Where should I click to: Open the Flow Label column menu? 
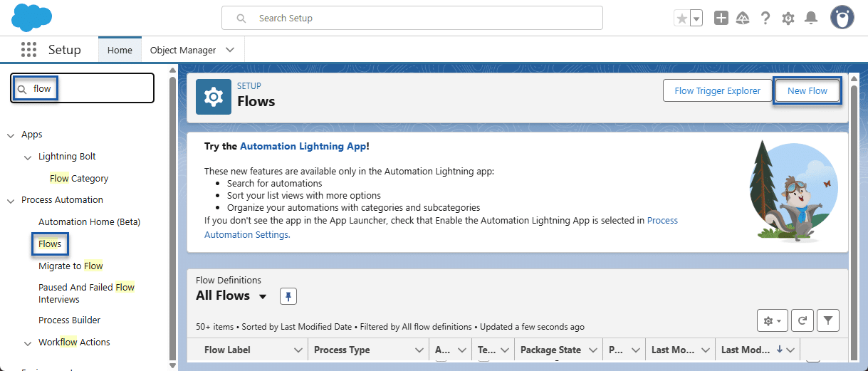[x=298, y=350]
